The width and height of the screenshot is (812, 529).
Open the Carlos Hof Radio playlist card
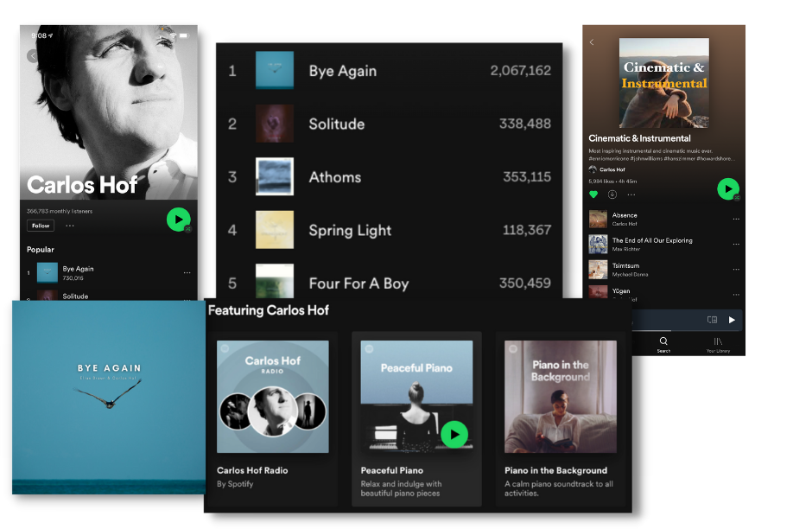click(272, 397)
